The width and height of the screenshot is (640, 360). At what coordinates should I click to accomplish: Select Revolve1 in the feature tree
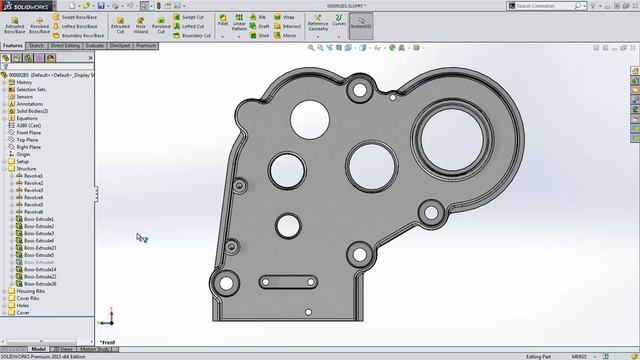coord(29,176)
